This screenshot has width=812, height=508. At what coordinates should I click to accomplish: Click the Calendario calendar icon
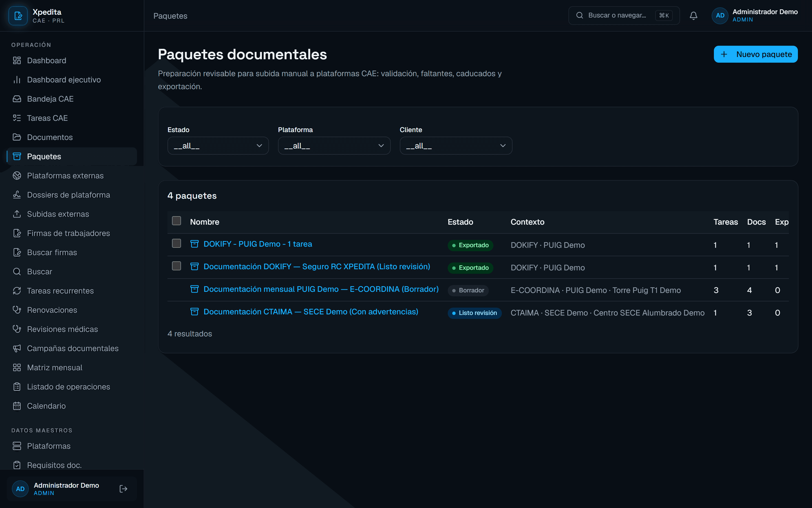[17, 406]
